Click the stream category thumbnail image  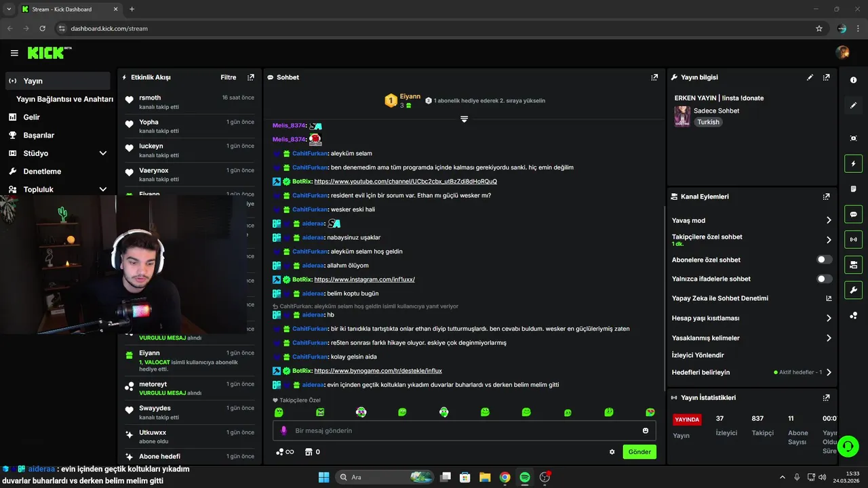coord(682,116)
